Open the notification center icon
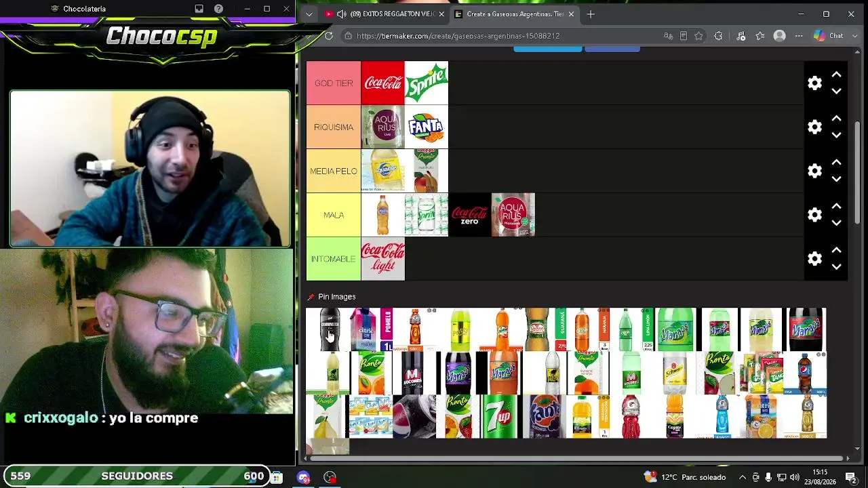This screenshot has width=868, height=488. pos(850,477)
